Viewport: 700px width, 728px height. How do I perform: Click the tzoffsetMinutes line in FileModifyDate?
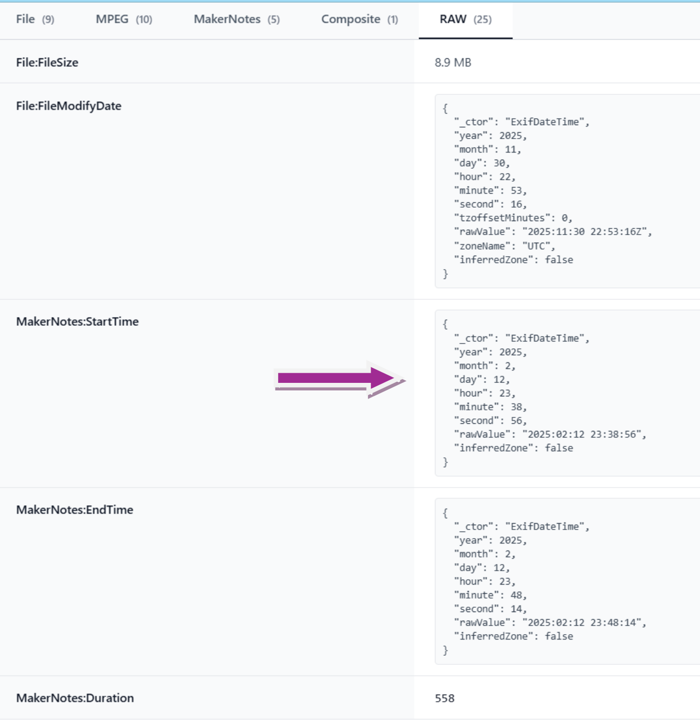coord(512,218)
